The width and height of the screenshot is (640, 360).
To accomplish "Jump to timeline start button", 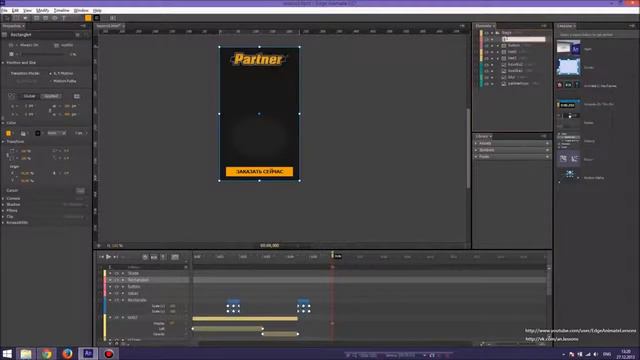I will point(101,257).
